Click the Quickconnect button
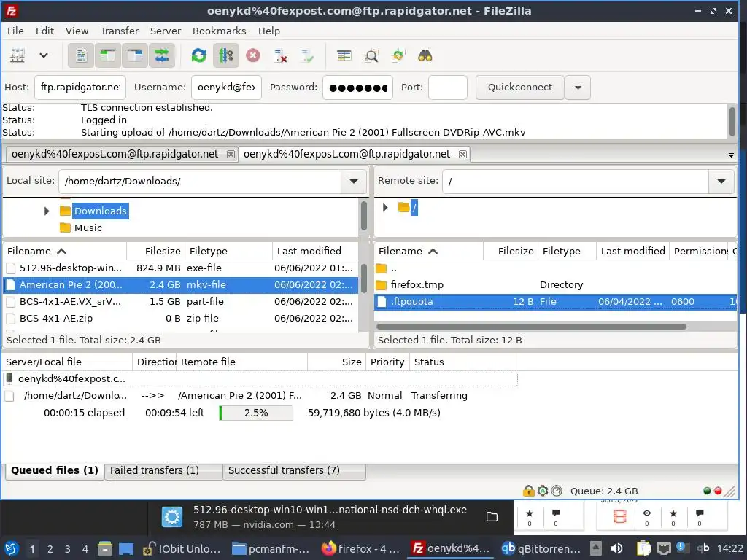747x560 pixels. 519,87
